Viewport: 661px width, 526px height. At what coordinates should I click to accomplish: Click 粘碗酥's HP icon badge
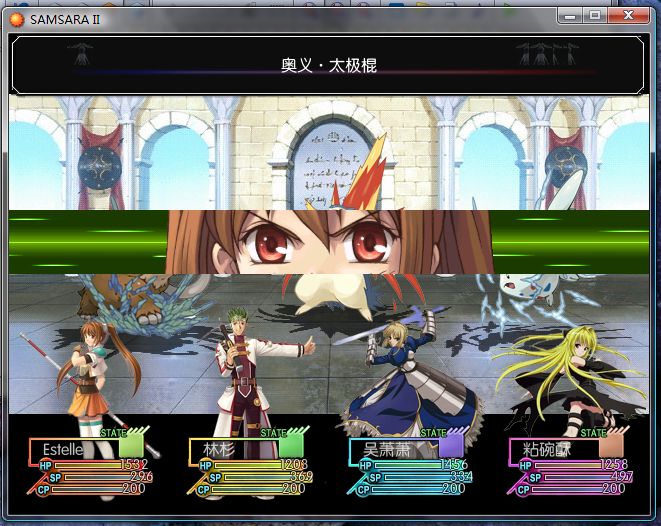pos(526,466)
